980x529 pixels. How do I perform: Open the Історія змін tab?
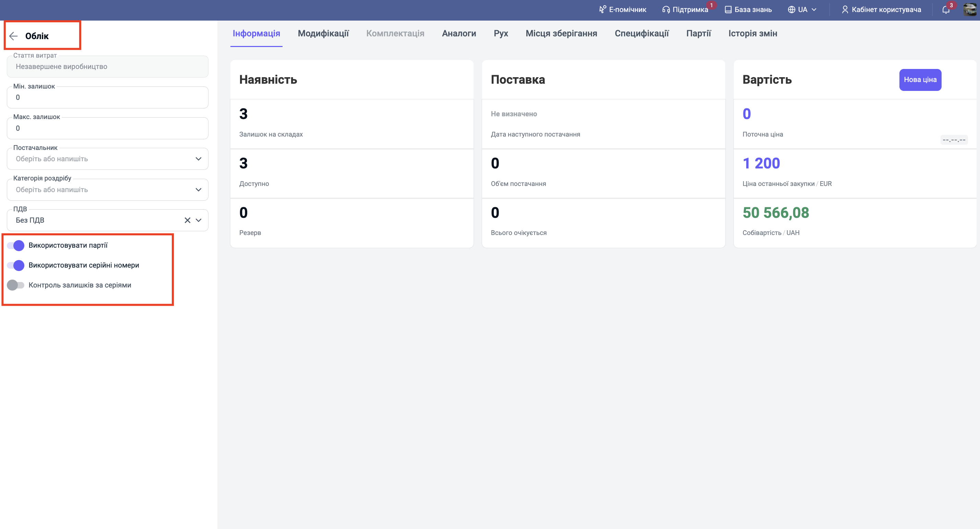(753, 34)
